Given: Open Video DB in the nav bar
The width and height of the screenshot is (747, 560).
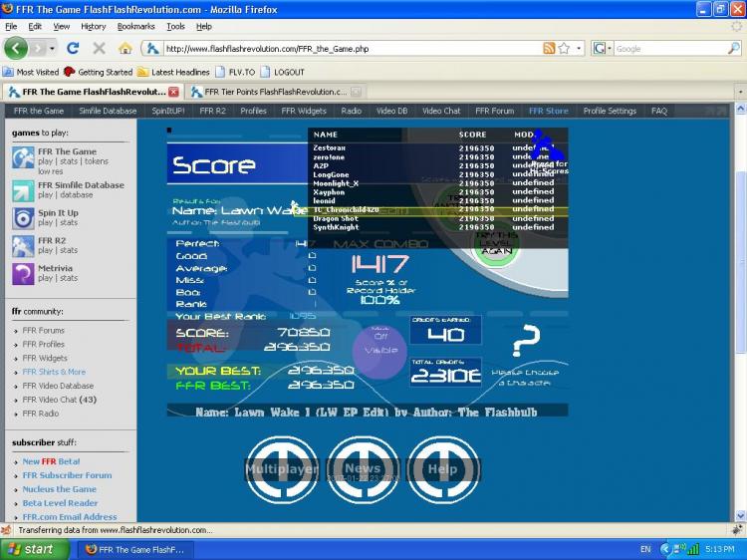Looking at the screenshot, I should [391, 111].
